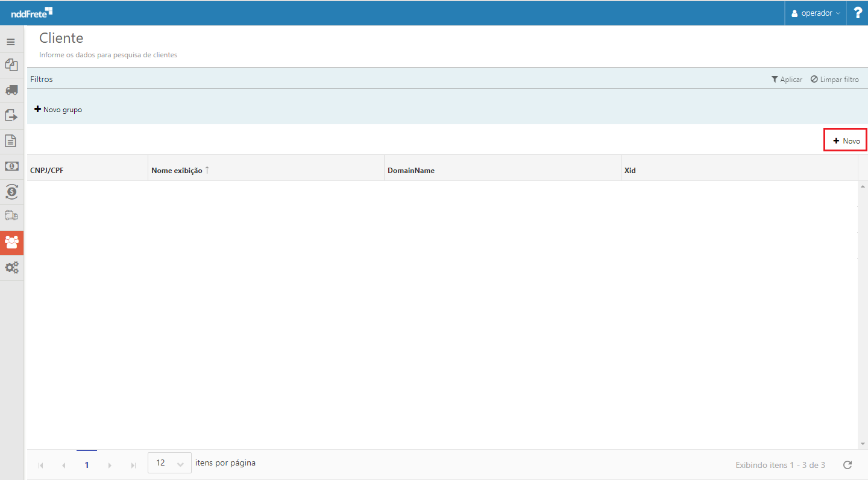
Task: Open the items per page dropdown
Action: click(x=169, y=463)
